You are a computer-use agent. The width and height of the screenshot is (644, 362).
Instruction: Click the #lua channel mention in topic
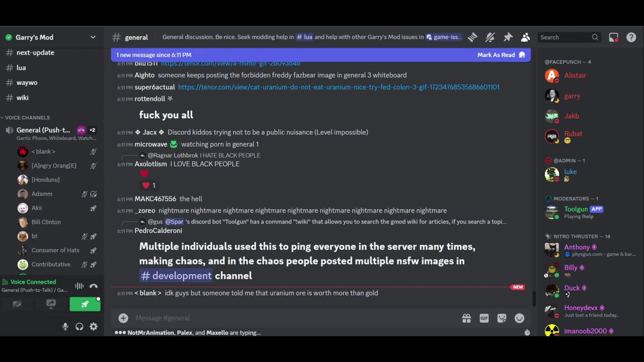tap(304, 37)
